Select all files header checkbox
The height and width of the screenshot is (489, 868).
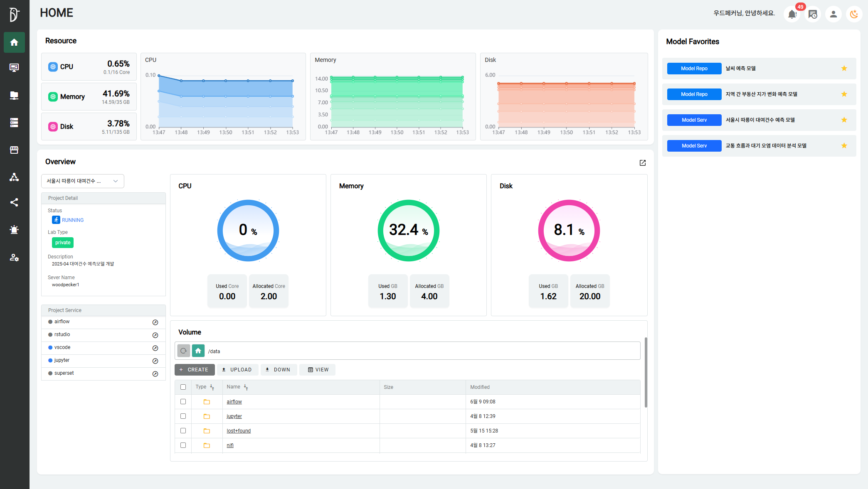(x=183, y=387)
